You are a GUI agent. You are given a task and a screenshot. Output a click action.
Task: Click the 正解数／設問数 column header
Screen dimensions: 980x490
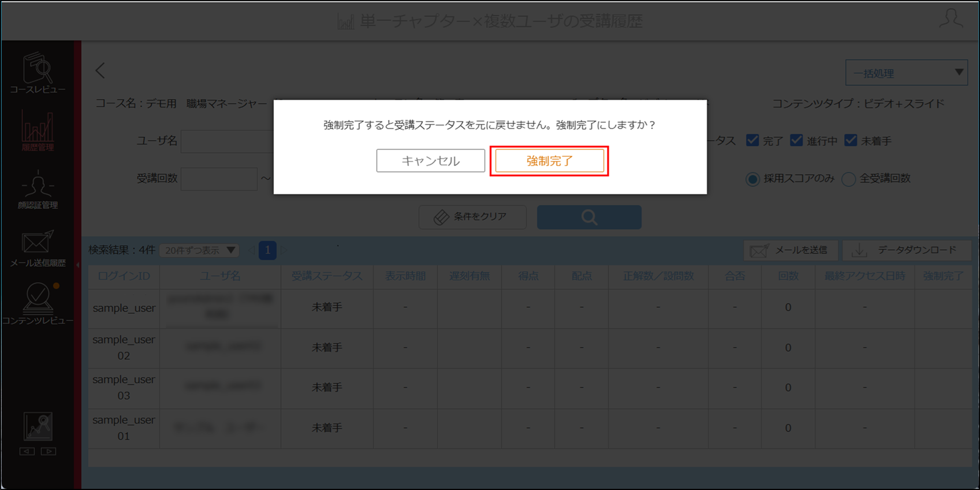point(658,276)
